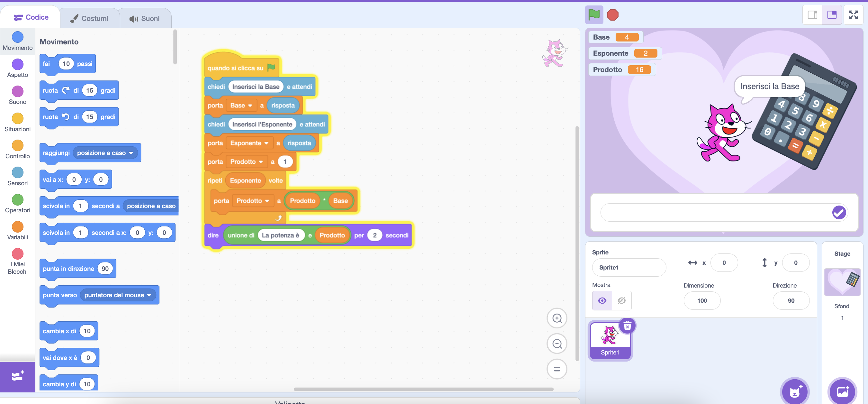Reset workspace zoom with equals icon

pos(557,369)
